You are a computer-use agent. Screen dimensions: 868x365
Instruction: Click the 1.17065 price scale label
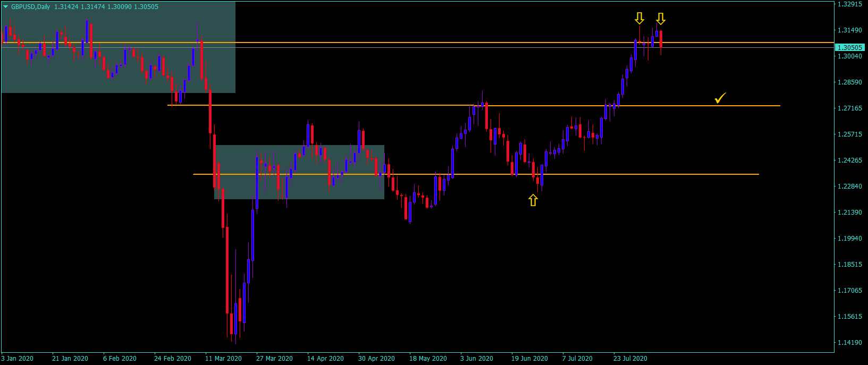pyautogui.click(x=849, y=291)
